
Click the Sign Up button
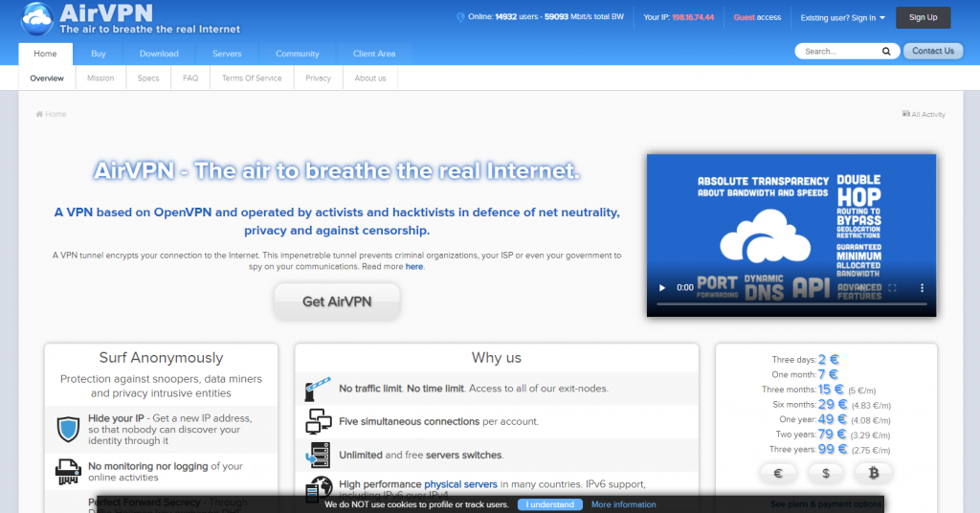click(x=924, y=17)
